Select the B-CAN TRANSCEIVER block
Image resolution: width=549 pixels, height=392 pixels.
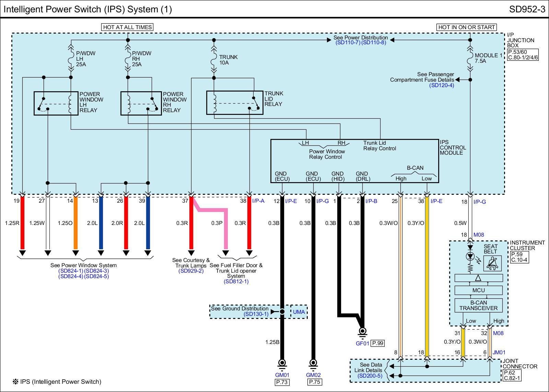pos(478,306)
